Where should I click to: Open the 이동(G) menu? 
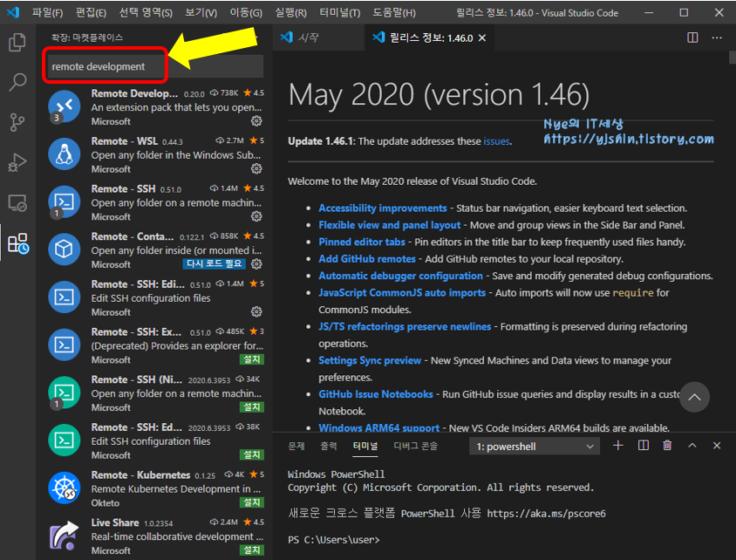click(x=246, y=13)
